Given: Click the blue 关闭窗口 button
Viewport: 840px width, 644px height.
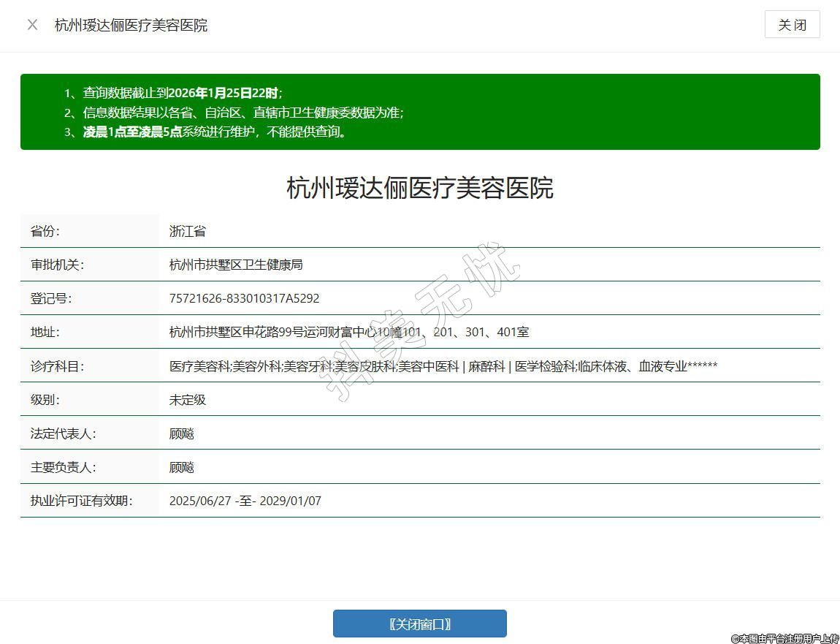Looking at the screenshot, I should [419, 624].
